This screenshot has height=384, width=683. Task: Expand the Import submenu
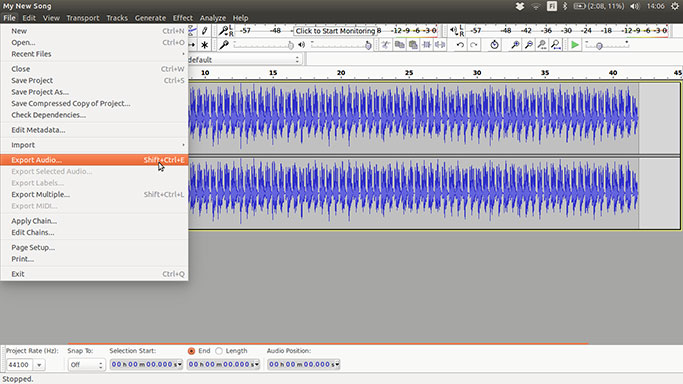[x=94, y=145]
